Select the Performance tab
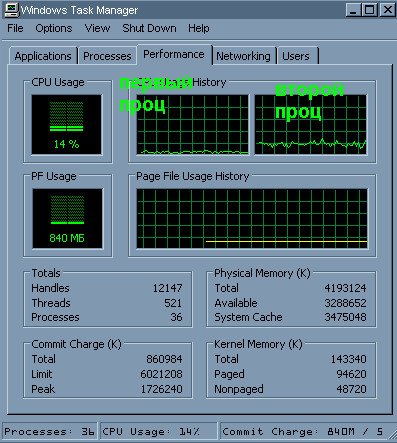This screenshot has height=443, width=397. coord(174,54)
